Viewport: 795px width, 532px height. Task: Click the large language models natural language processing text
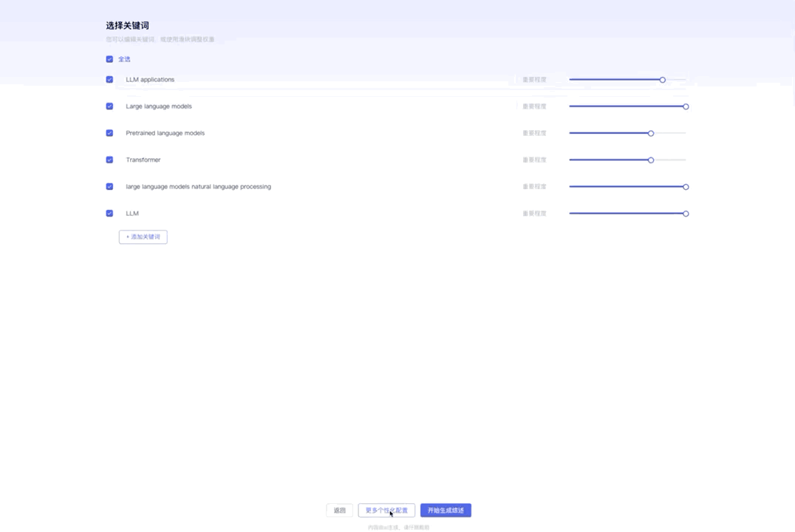[x=198, y=187]
